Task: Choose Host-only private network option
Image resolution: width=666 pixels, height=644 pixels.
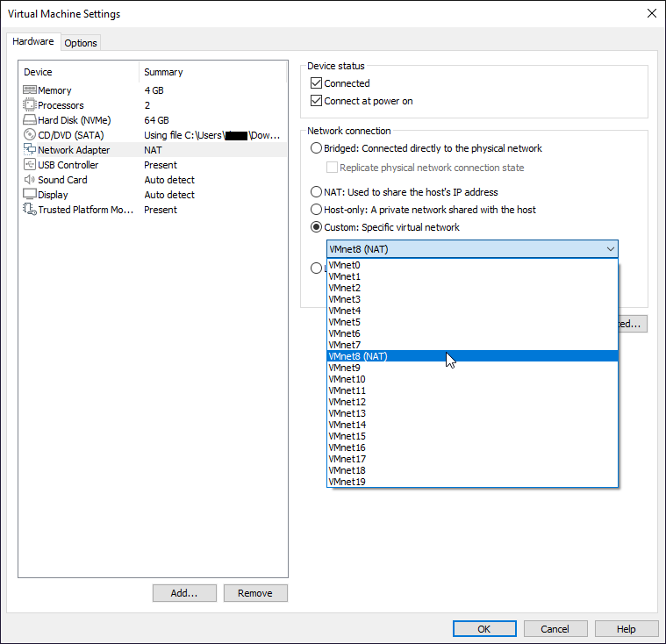Action: tap(316, 210)
